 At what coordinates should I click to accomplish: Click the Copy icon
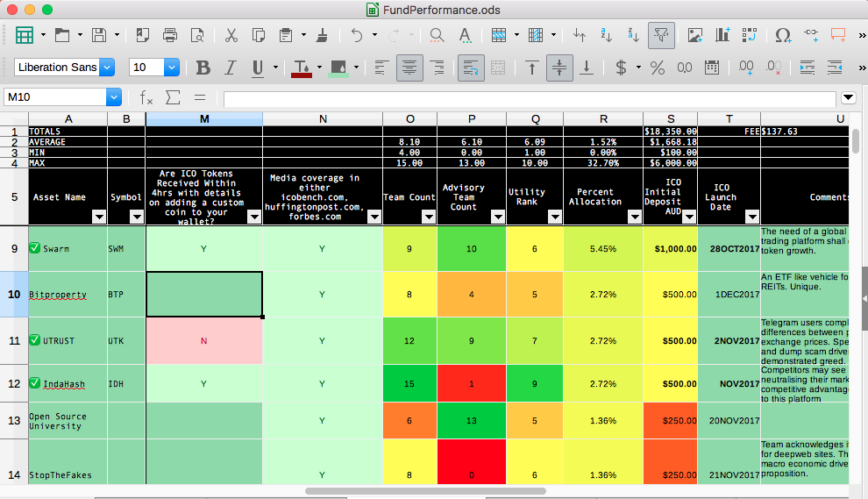(259, 35)
